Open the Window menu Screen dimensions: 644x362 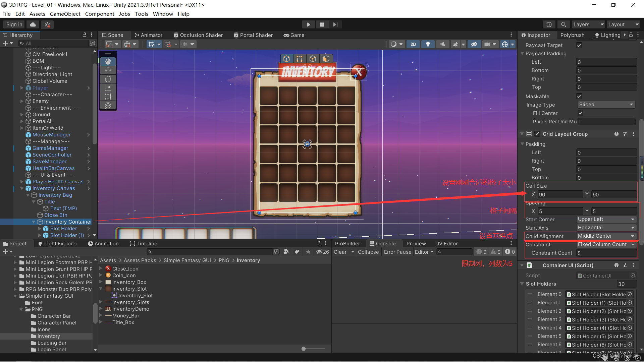click(x=163, y=14)
